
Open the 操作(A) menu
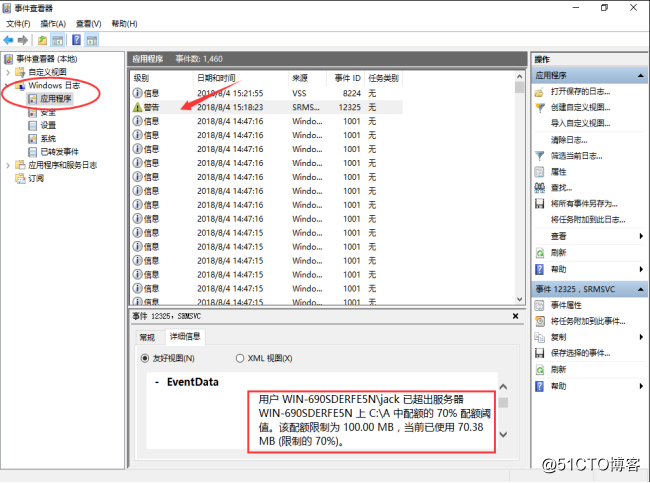tap(53, 24)
